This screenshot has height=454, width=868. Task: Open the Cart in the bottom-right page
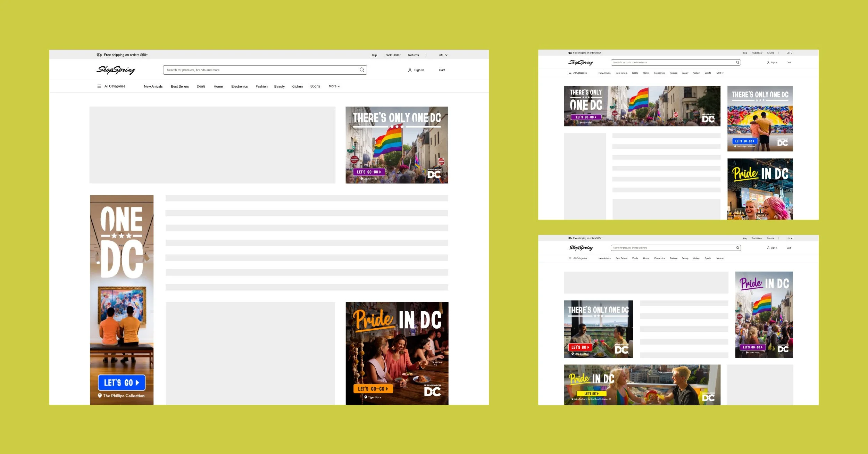click(x=788, y=248)
